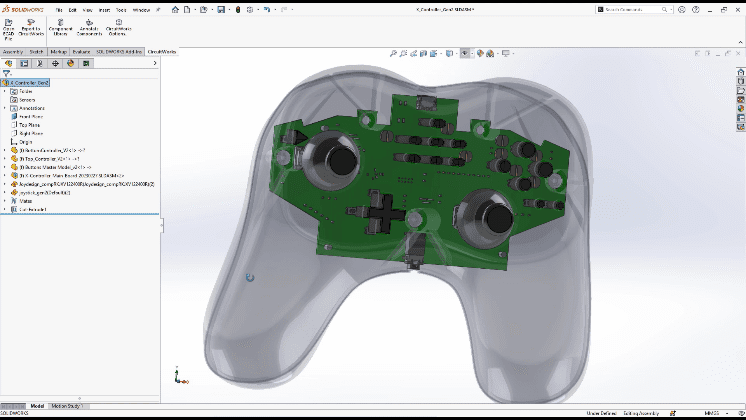Open the Edit menu
This screenshot has width=746, height=420.
72,10
